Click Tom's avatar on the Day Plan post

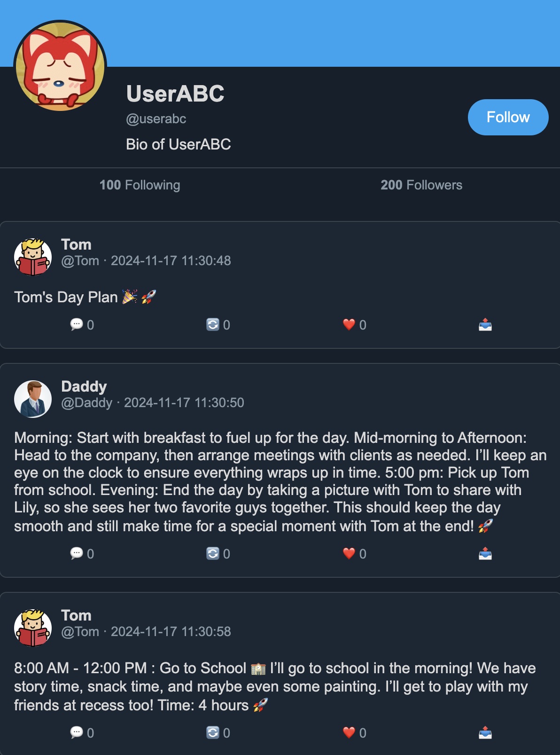click(x=33, y=257)
